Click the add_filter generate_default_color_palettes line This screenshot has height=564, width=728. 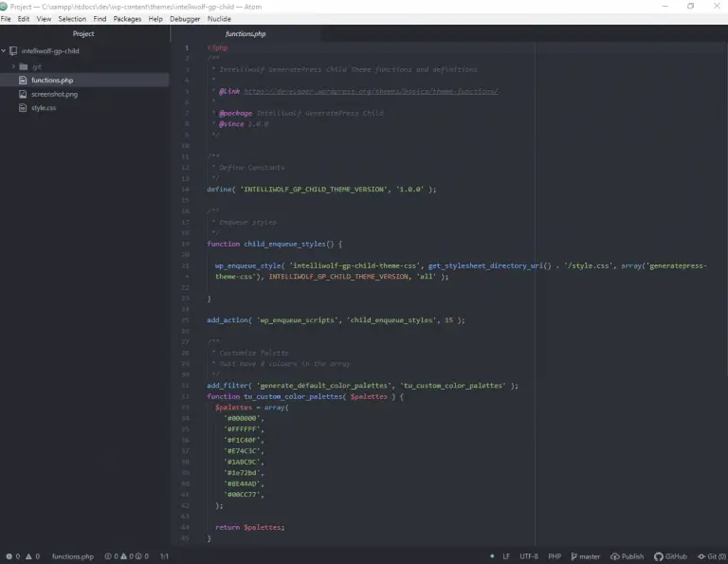click(362, 386)
